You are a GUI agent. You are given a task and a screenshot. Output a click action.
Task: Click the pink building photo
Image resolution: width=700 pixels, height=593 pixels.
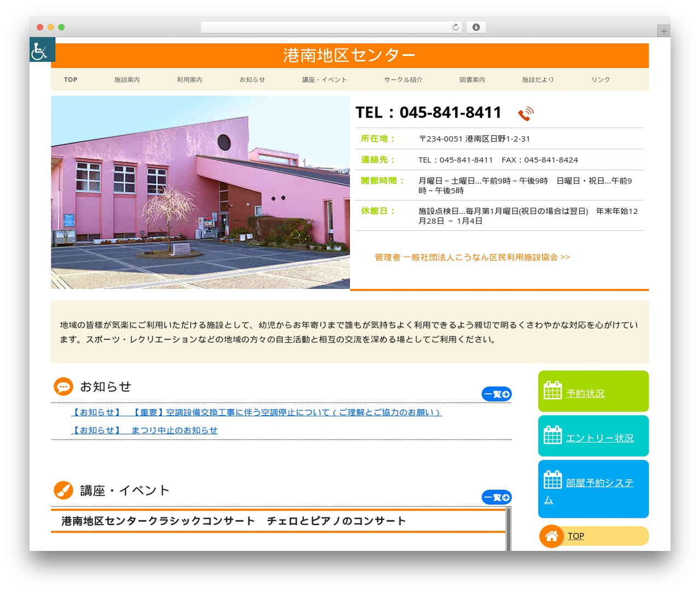click(201, 193)
